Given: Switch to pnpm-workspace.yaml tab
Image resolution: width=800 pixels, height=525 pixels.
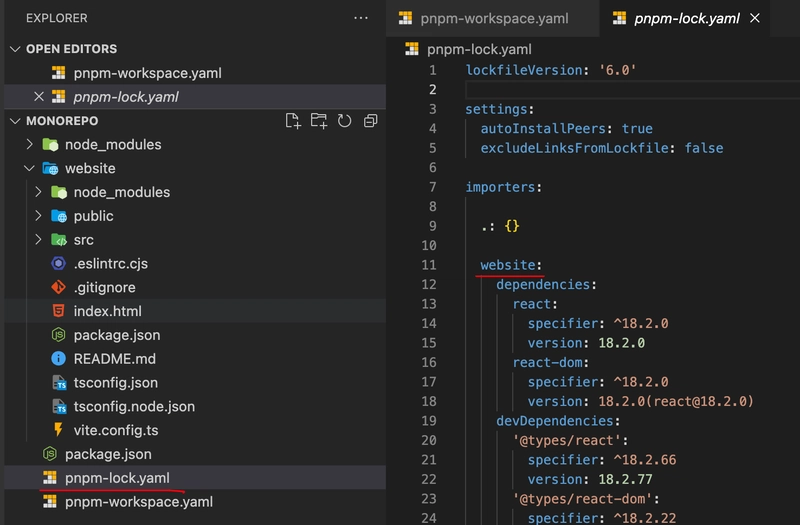Looking at the screenshot, I should [x=493, y=18].
